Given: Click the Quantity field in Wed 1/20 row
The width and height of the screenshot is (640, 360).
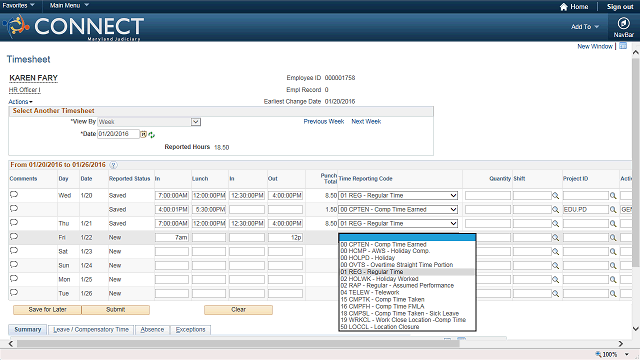Looking at the screenshot, I should (488, 196).
